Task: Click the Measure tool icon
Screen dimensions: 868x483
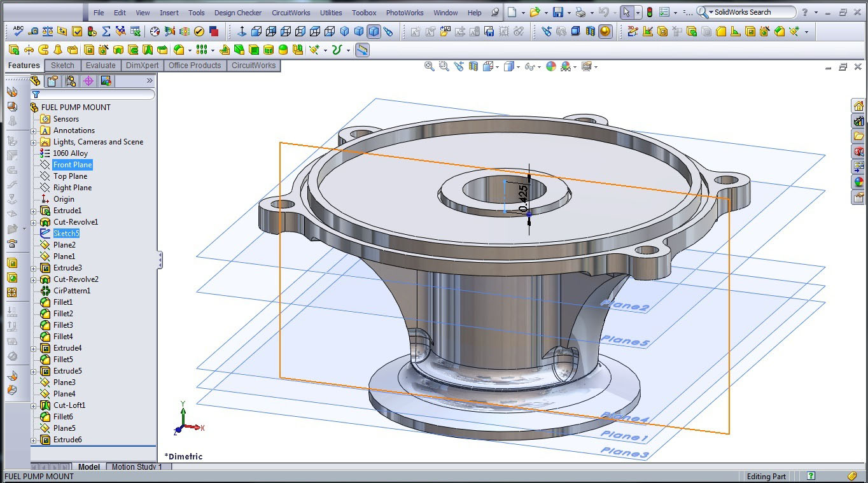Action: pos(32,31)
